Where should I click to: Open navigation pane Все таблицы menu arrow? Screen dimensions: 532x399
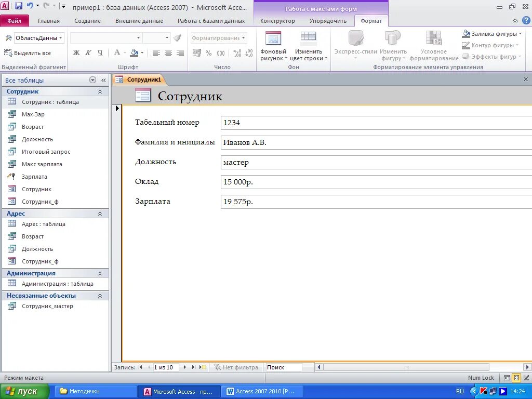coord(92,80)
